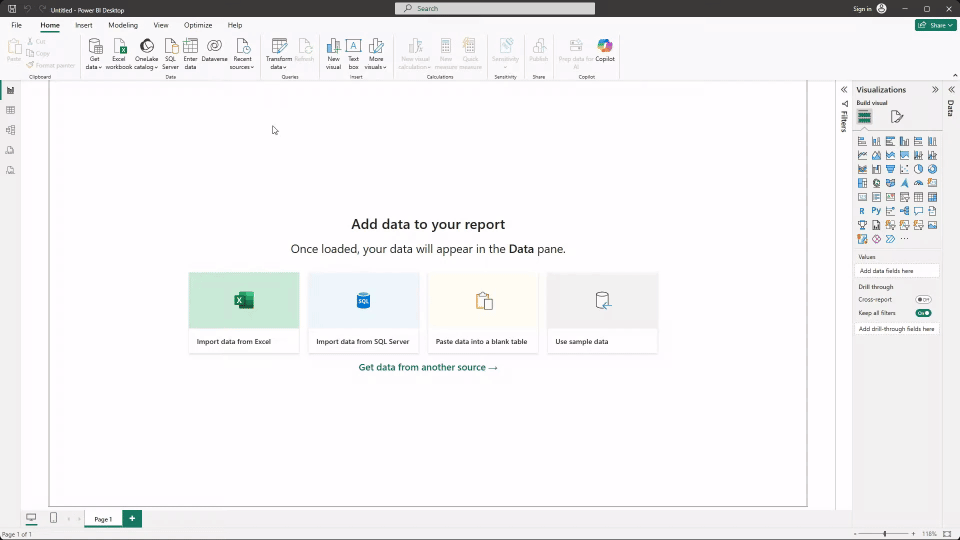Open OneLake catalog dropdown
This screenshot has width=960, height=540.
pos(146,54)
